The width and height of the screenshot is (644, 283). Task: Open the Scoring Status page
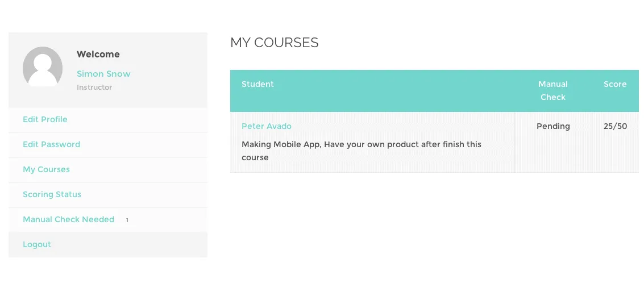pyautogui.click(x=52, y=194)
